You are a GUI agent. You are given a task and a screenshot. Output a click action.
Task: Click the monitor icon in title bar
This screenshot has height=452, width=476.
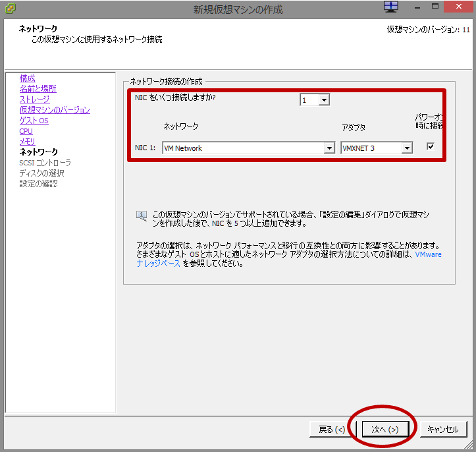391,7
